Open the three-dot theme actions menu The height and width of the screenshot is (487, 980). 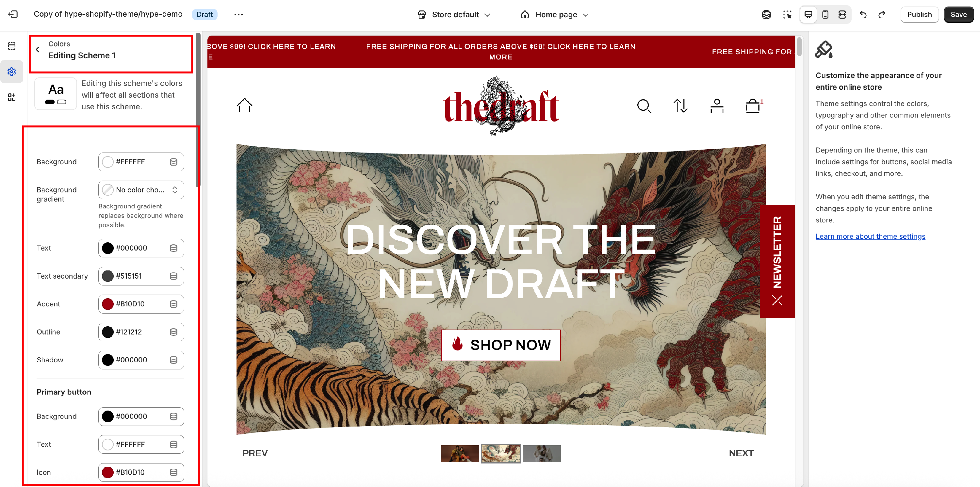pyautogui.click(x=238, y=14)
